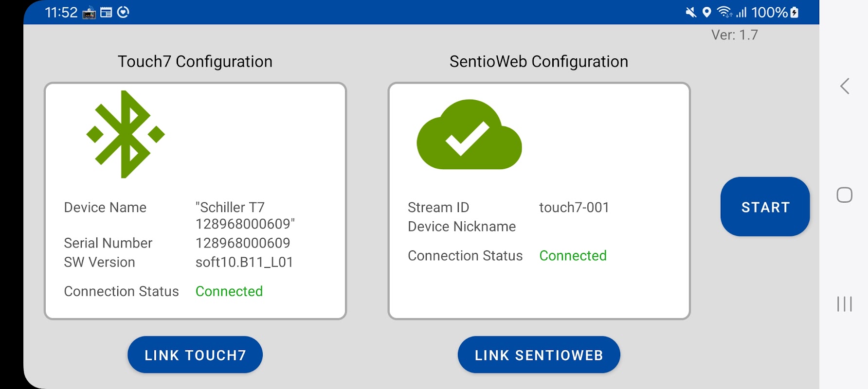Tap the SentioWeb Connected status text
The height and width of the screenshot is (389, 868).
coord(573,256)
